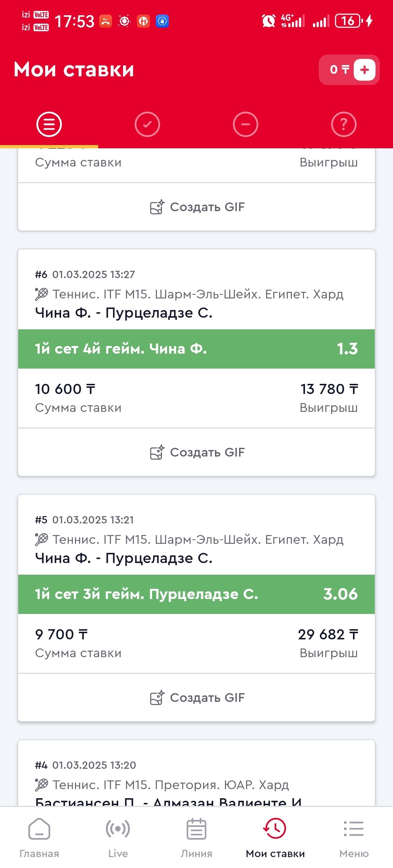Show won bets with checkmark filter

(x=147, y=124)
